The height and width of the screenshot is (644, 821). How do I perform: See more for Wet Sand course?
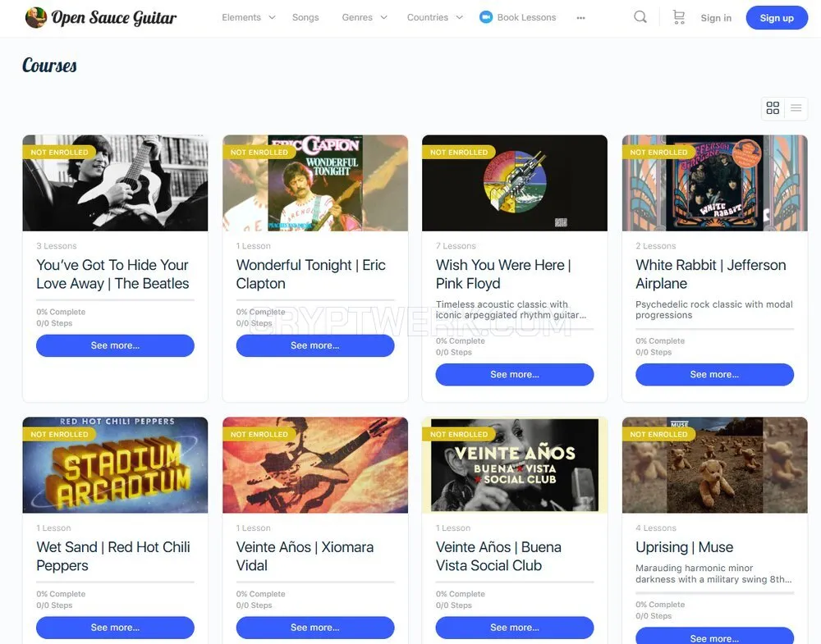(115, 628)
